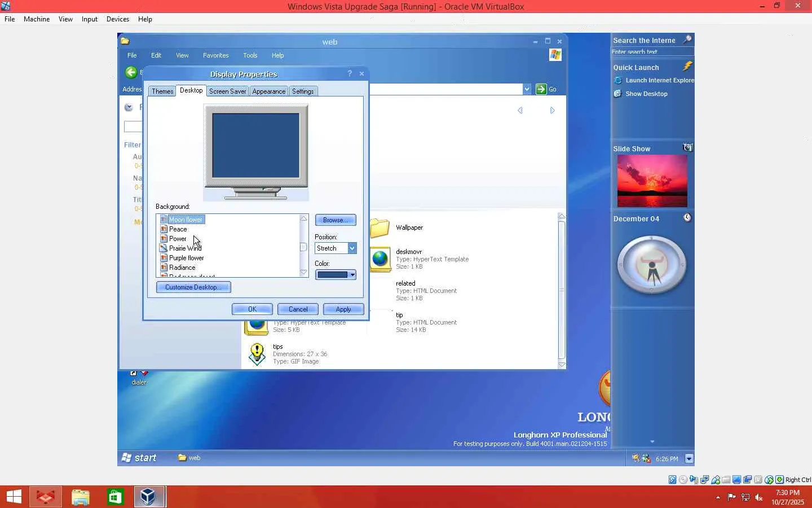Switch to the Screen Saver tab
The width and height of the screenshot is (812, 508).
click(x=227, y=91)
